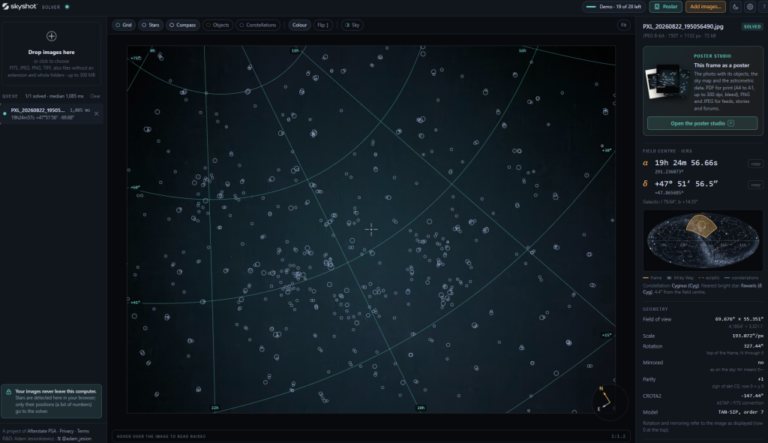Toggle the Compass overlay pill
The width and height of the screenshot is (768, 443).
tap(183, 25)
